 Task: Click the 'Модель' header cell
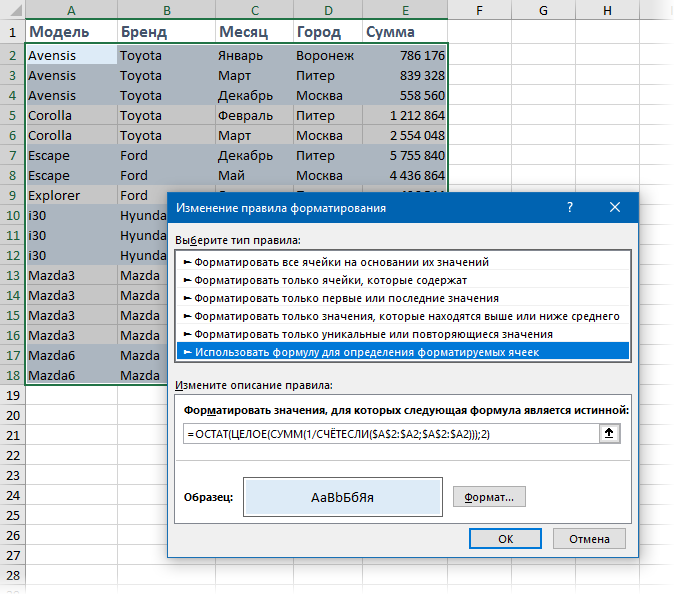click(71, 32)
